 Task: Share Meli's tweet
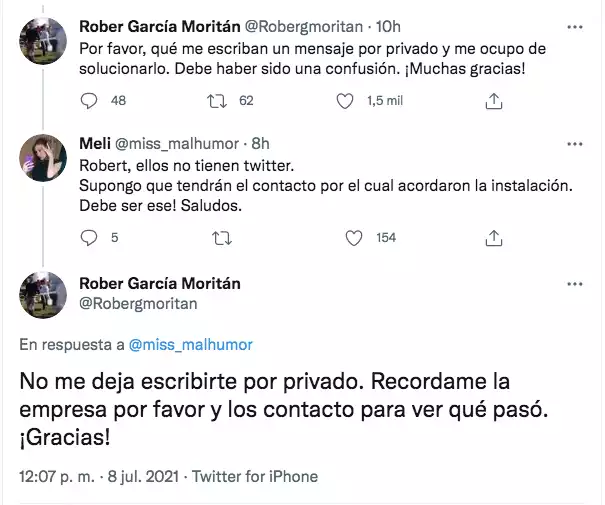coord(493,238)
